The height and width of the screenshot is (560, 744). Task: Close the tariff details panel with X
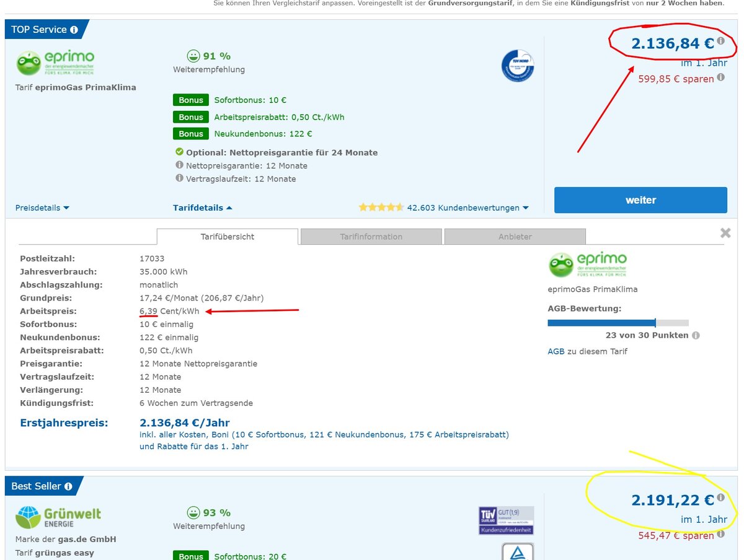[x=725, y=233]
